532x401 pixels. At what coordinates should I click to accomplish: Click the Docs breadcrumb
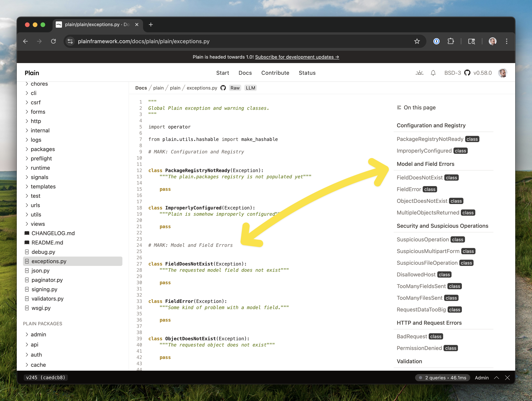pyautogui.click(x=141, y=88)
